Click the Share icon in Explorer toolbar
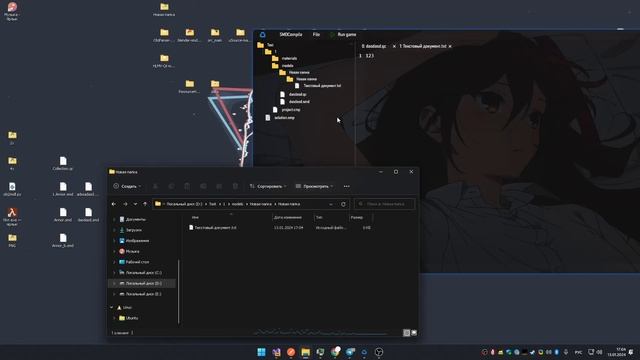The height and width of the screenshot is (360, 640). tap(219, 186)
